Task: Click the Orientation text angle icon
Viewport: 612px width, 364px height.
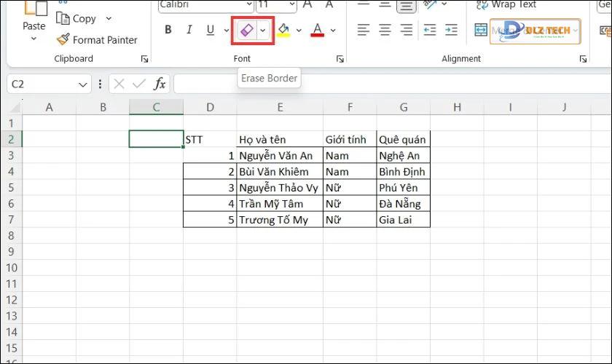Action: [430, 4]
